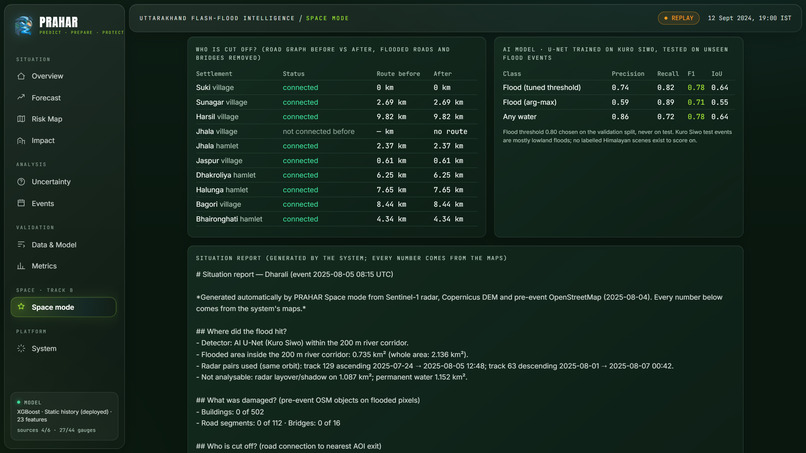Click the Settlement column header

(x=214, y=74)
